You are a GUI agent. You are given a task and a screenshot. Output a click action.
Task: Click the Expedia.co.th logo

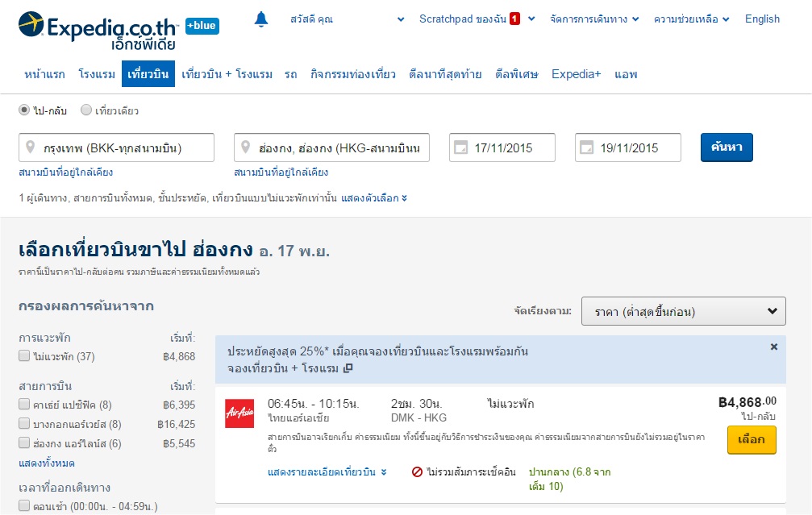click(98, 30)
